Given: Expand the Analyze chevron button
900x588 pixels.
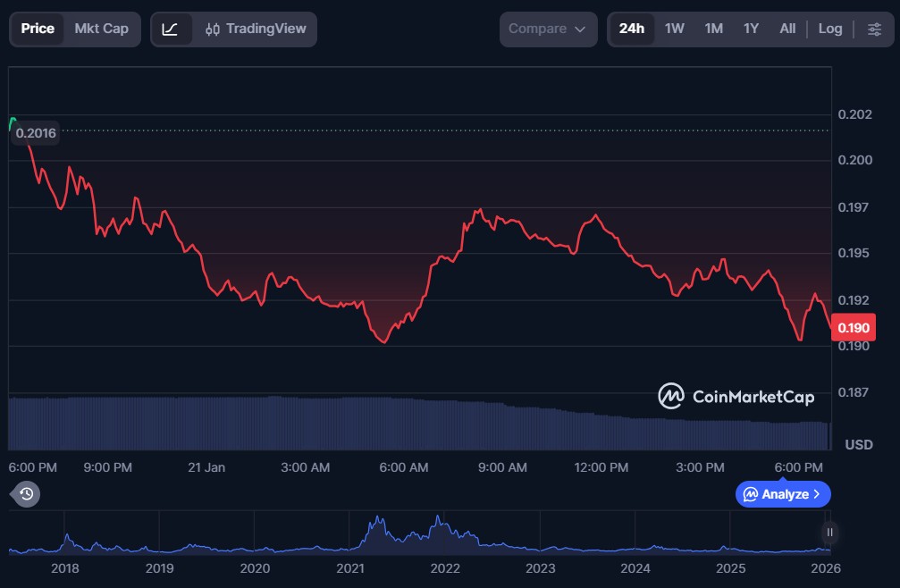Looking at the screenshot, I should coord(783,494).
